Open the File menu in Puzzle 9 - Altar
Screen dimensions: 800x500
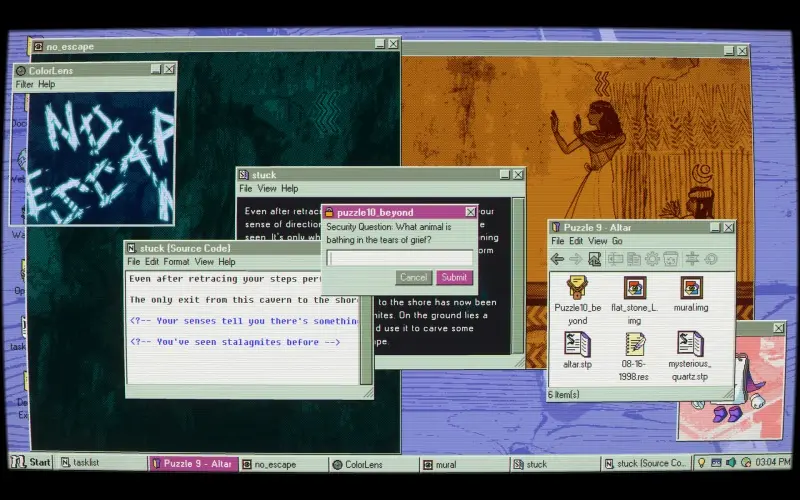558,241
